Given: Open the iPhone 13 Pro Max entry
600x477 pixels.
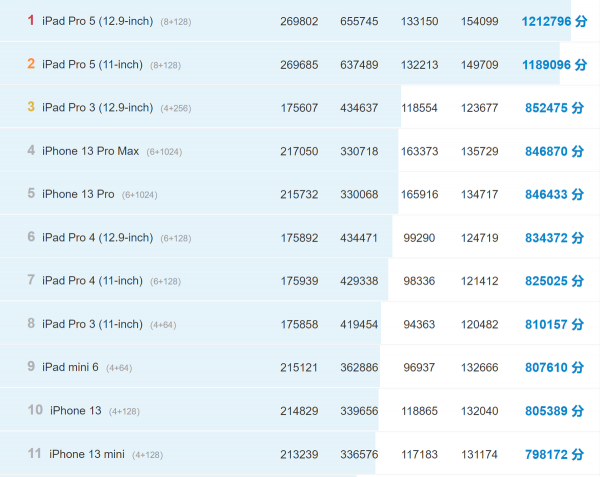Looking at the screenshot, I should pyautogui.click(x=91, y=151).
